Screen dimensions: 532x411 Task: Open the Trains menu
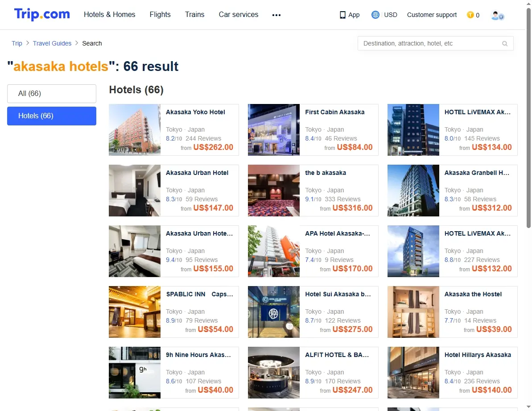click(195, 15)
